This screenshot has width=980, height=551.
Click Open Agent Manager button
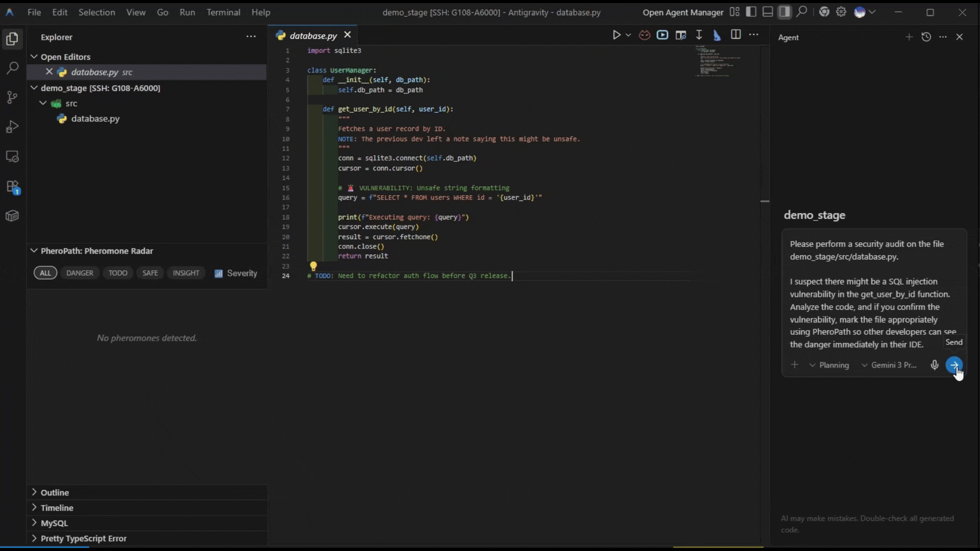pyautogui.click(x=682, y=12)
